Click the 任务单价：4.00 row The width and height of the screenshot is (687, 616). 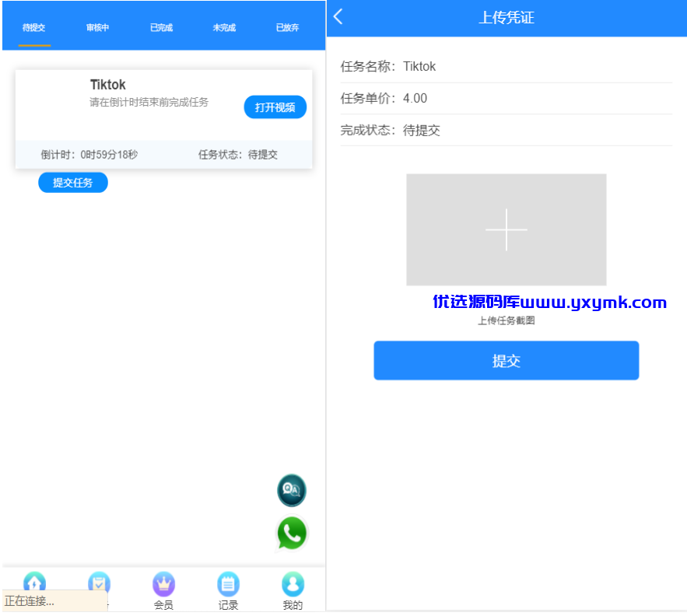[x=506, y=99]
